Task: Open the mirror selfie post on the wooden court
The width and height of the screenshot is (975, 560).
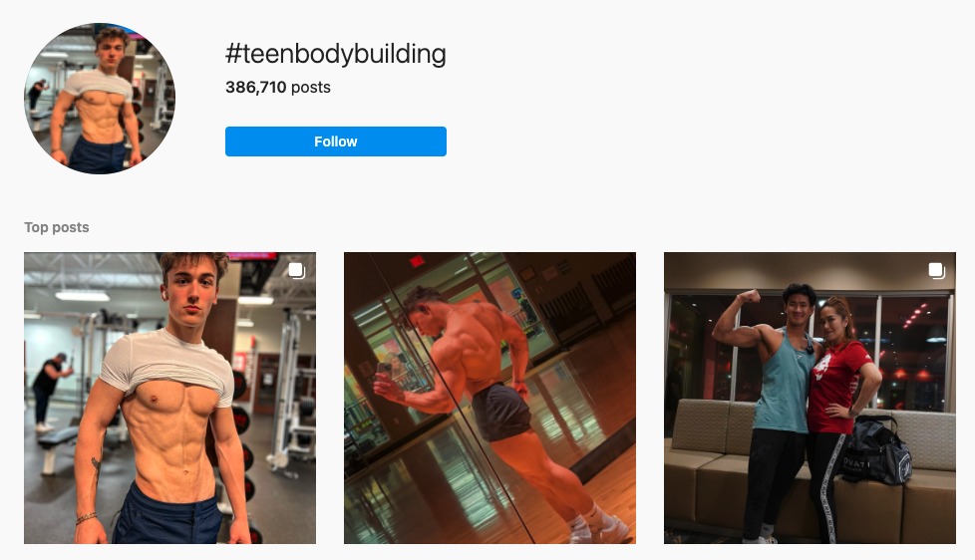Action: tap(489, 398)
